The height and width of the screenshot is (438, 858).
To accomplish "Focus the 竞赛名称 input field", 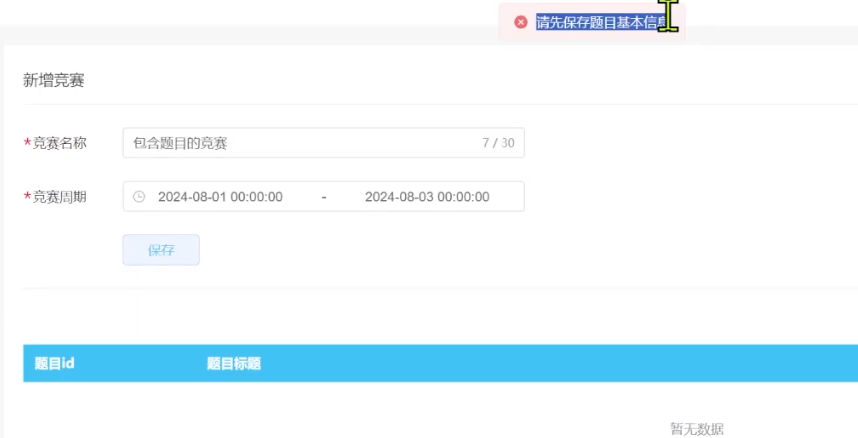I will coord(323,143).
